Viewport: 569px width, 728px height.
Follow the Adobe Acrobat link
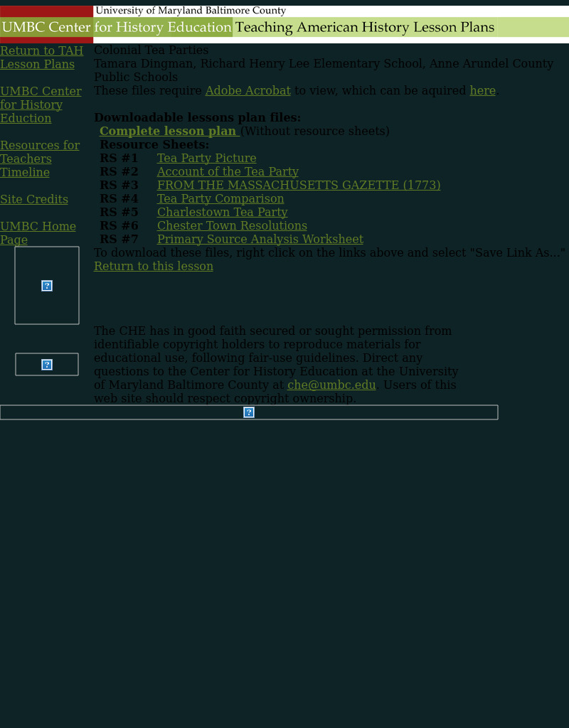pos(248,90)
